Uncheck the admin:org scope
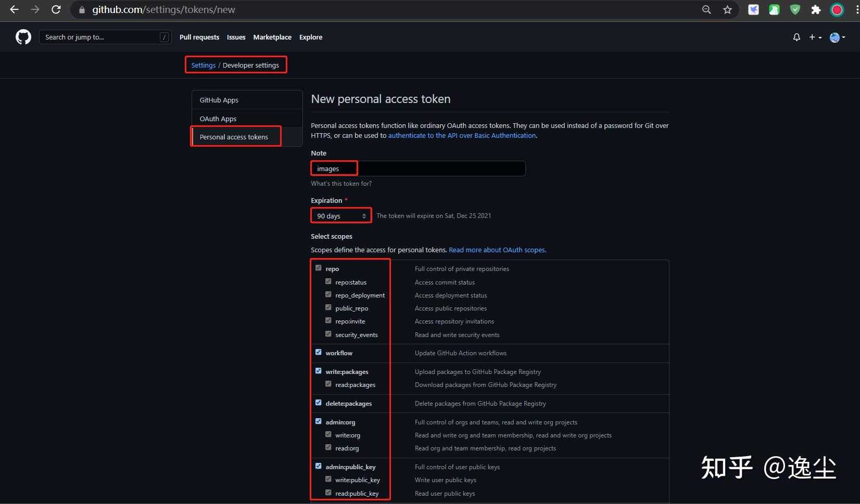Screen dimensions: 860x504 319,421
